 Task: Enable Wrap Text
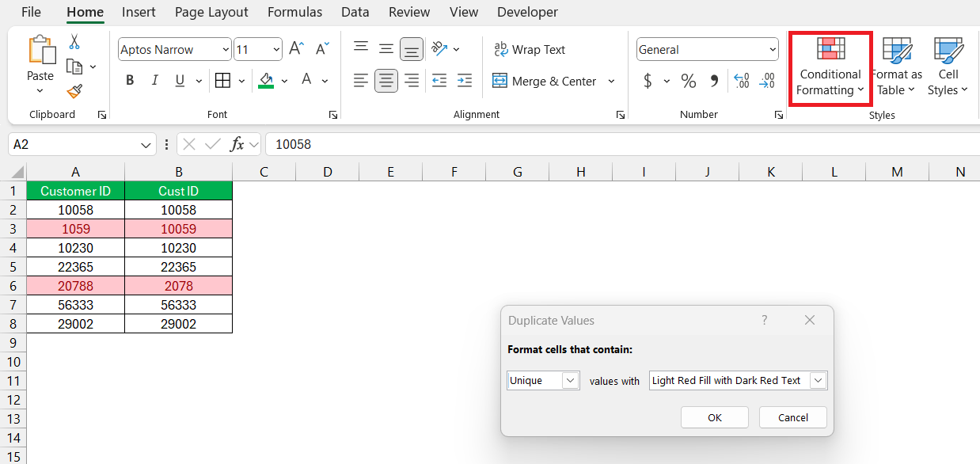point(530,49)
